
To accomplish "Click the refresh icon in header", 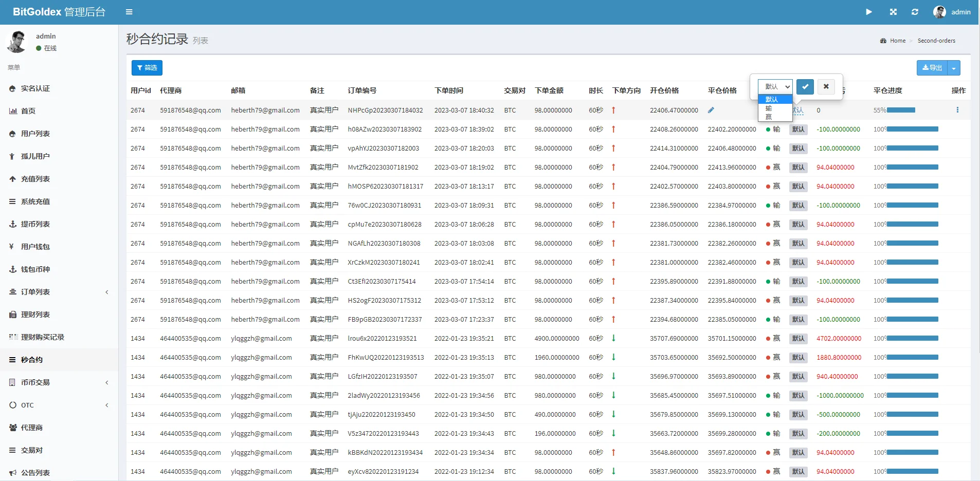I will click(x=915, y=12).
